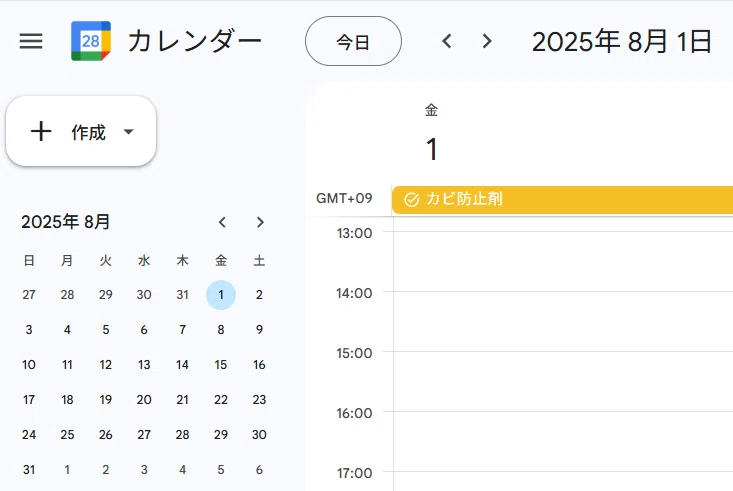Select August 9 in mini calendar
733x491 pixels.
[259, 330]
